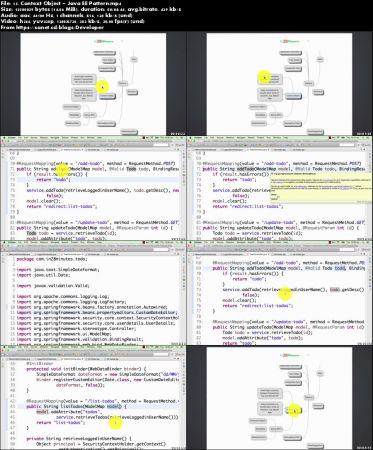The image size is (373, 450).
Task: Click the 'From https' source line in header
Action: click(52, 27)
